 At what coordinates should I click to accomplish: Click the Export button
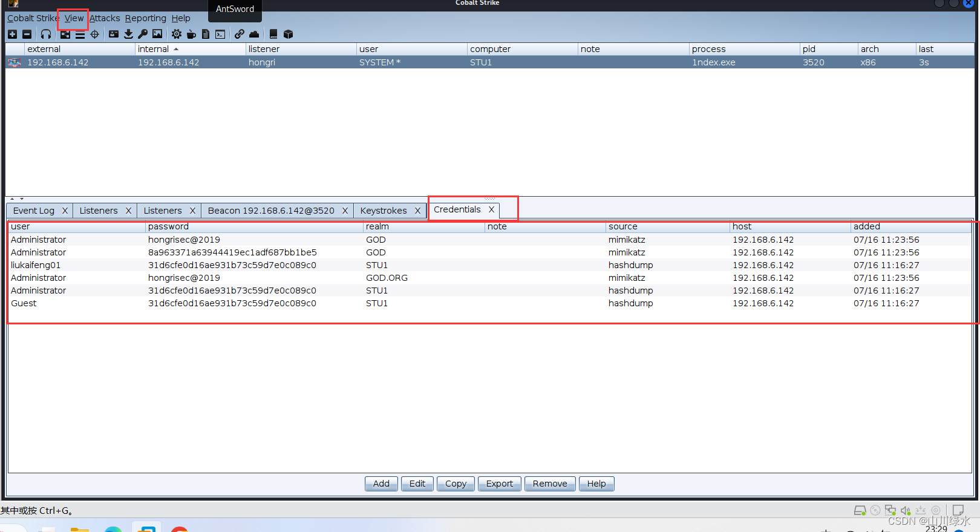pyautogui.click(x=500, y=484)
